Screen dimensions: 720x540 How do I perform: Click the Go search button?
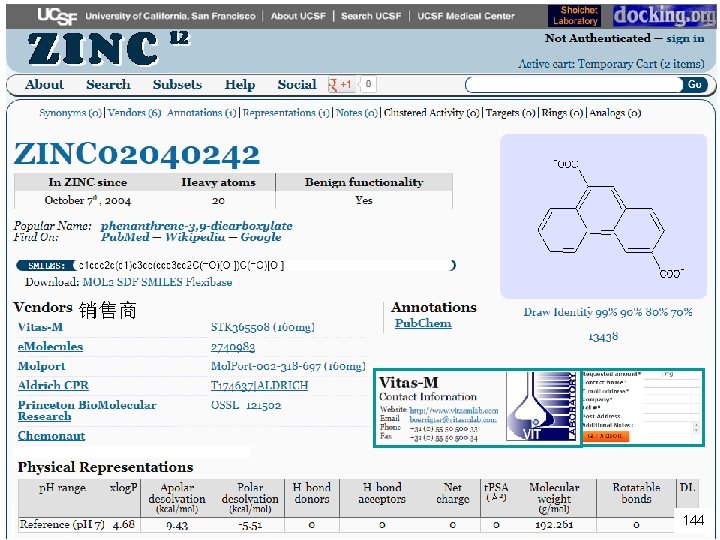(694, 84)
